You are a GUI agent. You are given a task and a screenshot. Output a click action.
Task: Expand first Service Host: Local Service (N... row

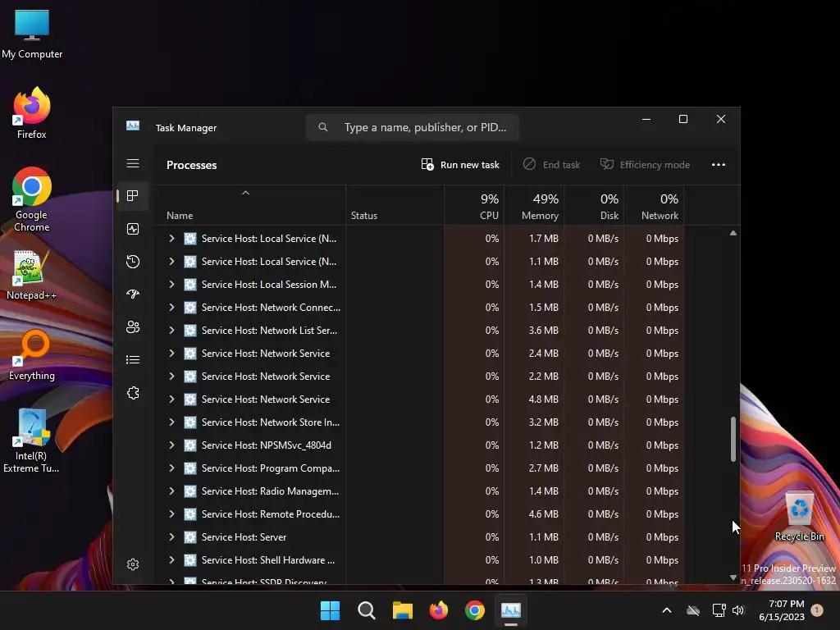pyautogui.click(x=171, y=239)
